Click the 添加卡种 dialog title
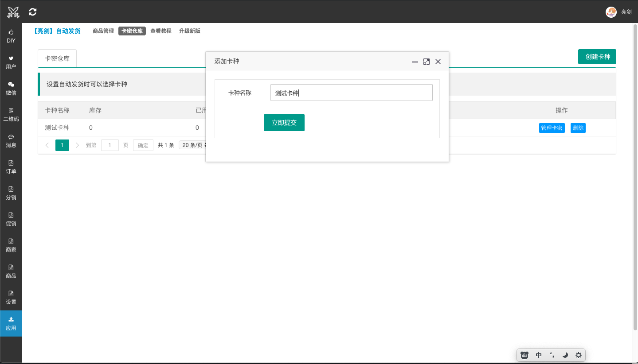638x364 pixels. click(227, 61)
